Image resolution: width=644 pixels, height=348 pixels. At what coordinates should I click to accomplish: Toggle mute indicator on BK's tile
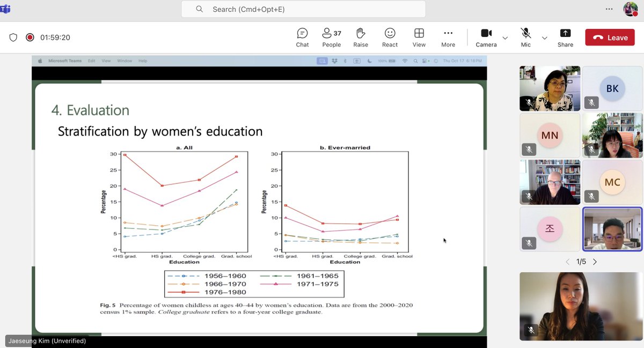coord(591,102)
